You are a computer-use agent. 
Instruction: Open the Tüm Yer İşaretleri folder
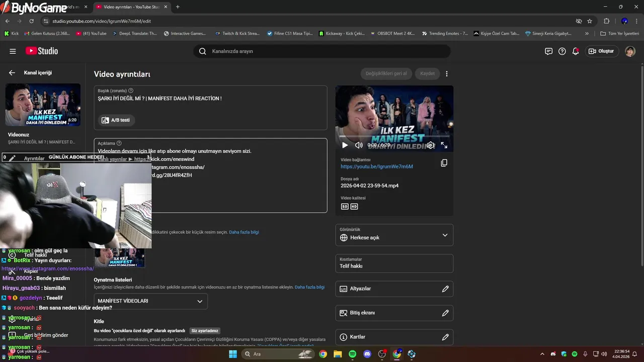coord(619,34)
